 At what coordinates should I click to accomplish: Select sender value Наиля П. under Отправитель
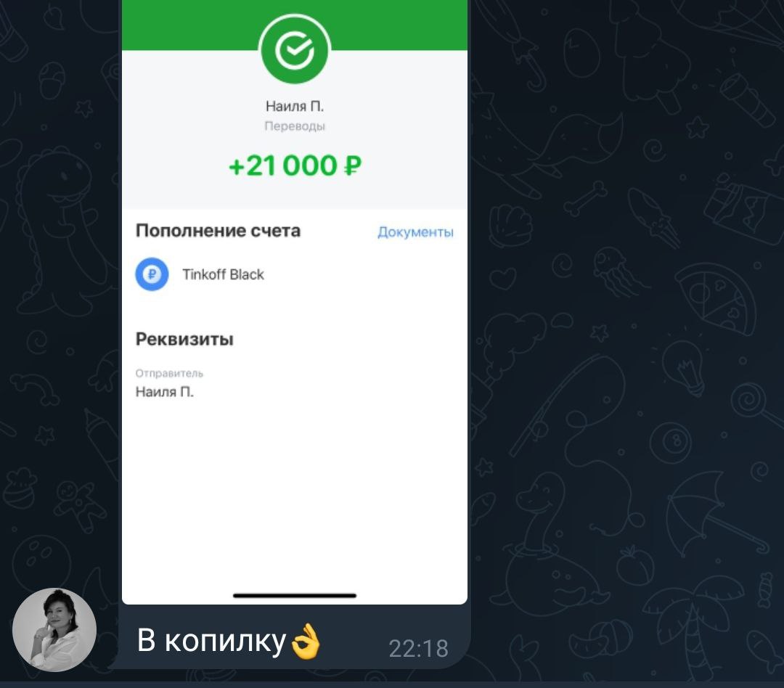pyautogui.click(x=164, y=391)
